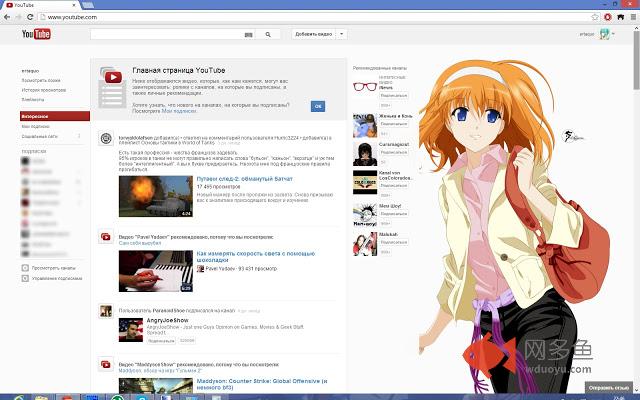640x400 pixels.
Task: Click the Kanal von LosColorados channel avatar
Action: [x=365, y=182]
